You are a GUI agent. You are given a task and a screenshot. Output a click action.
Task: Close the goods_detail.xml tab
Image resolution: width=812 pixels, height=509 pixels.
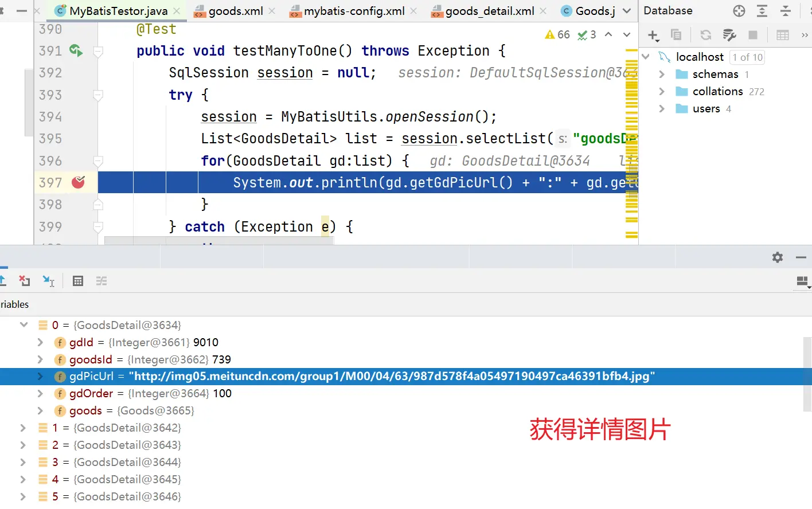[543, 11]
